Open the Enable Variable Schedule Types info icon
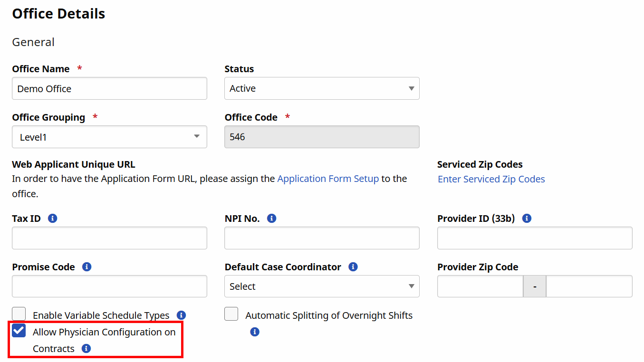 [181, 314]
